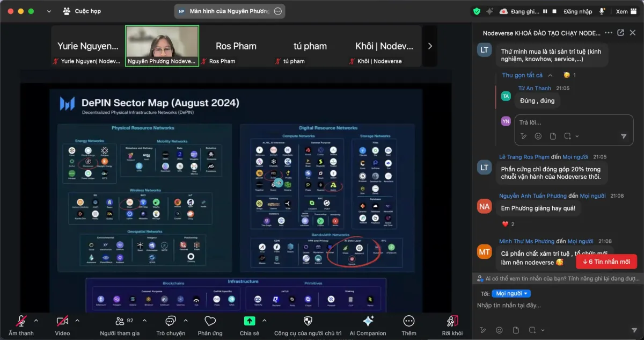Click the green Chia sẻ share screen icon
This screenshot has width=644, height=340.
pyautogui.click(x=250, y=321)
